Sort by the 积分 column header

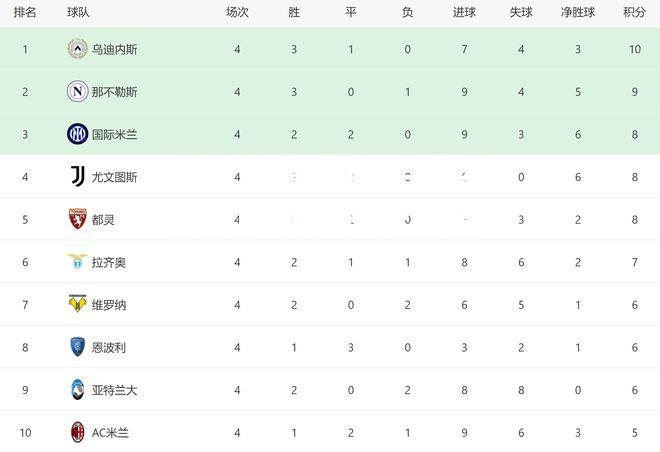pos(634,12)
